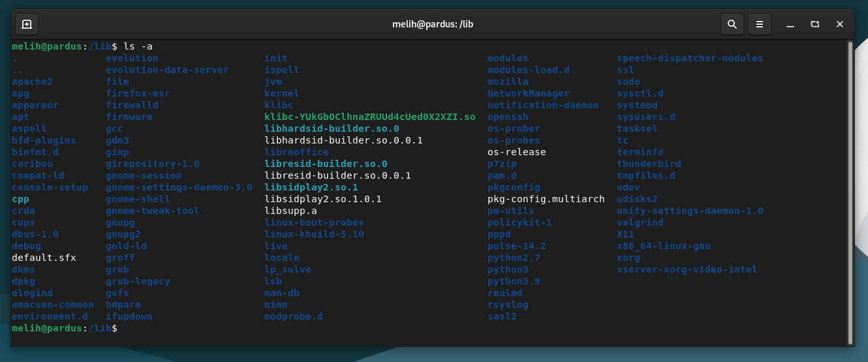Close the terminal window
Screen dimensions: 868x362
tap(840, 24)
